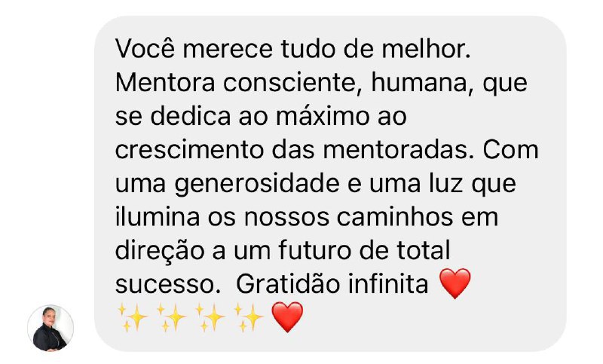Select the third sparkles emoji
This screenshot has height=364, width=603.
210,317
